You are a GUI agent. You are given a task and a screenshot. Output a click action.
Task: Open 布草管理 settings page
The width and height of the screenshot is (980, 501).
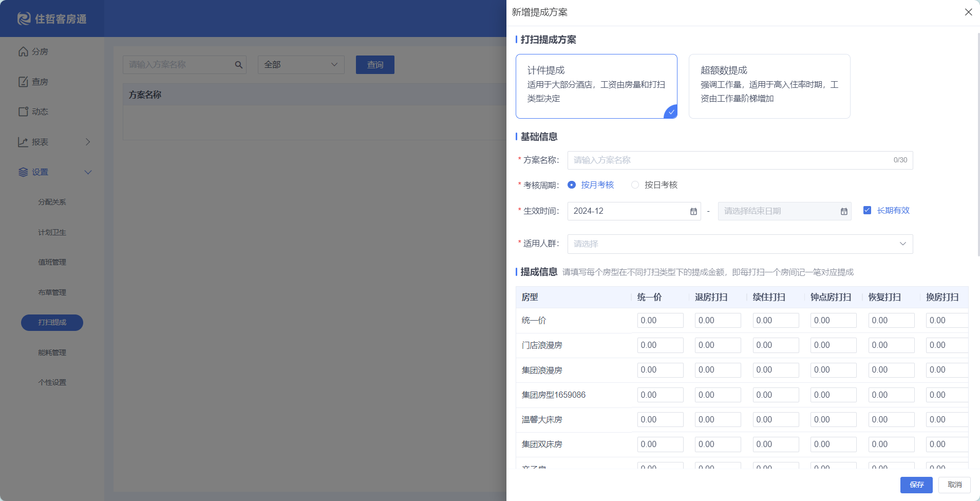point(52,292)
